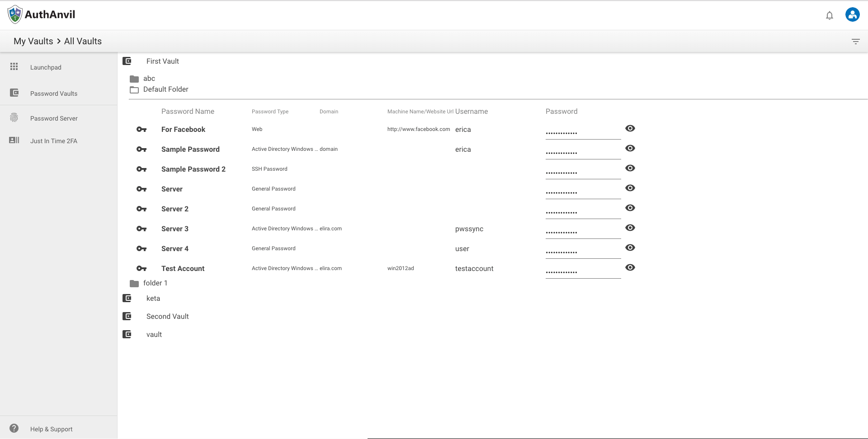This screenshot has width=868, height=439.
Task: Click key icon beside Server 3
Action: [x=142, y=229]
